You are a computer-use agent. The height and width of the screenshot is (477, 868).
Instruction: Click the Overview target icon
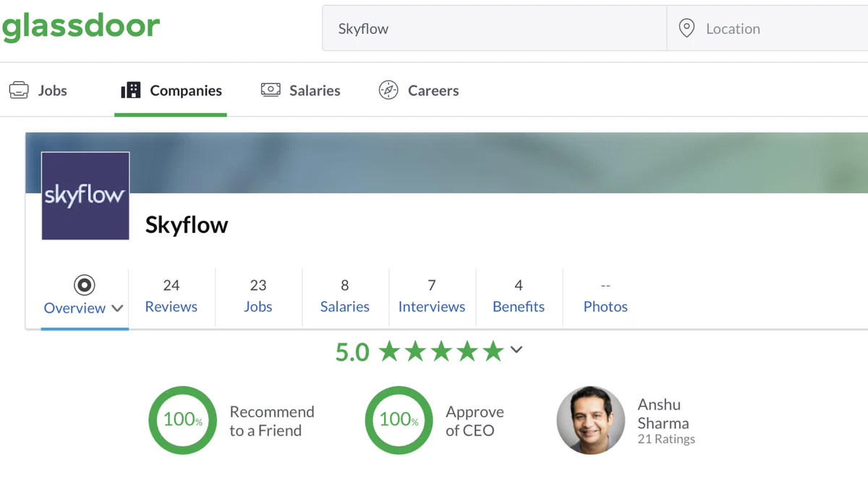point(85,285)
